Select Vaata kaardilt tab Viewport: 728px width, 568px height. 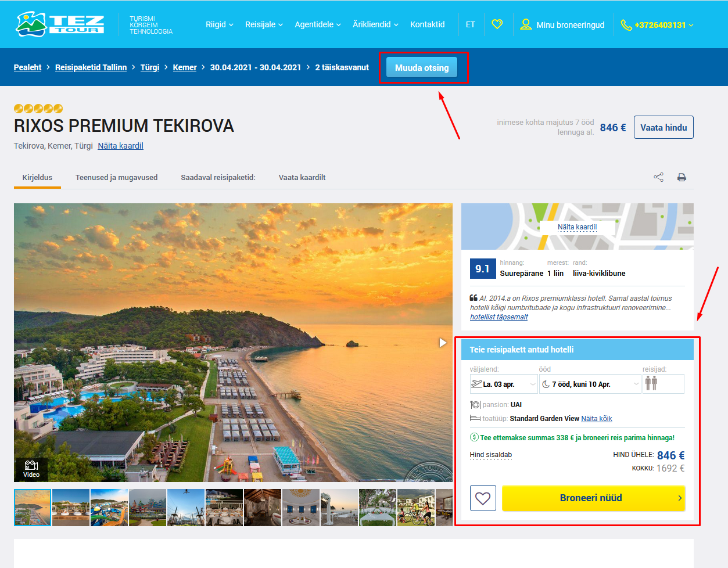tap(302, 177)
